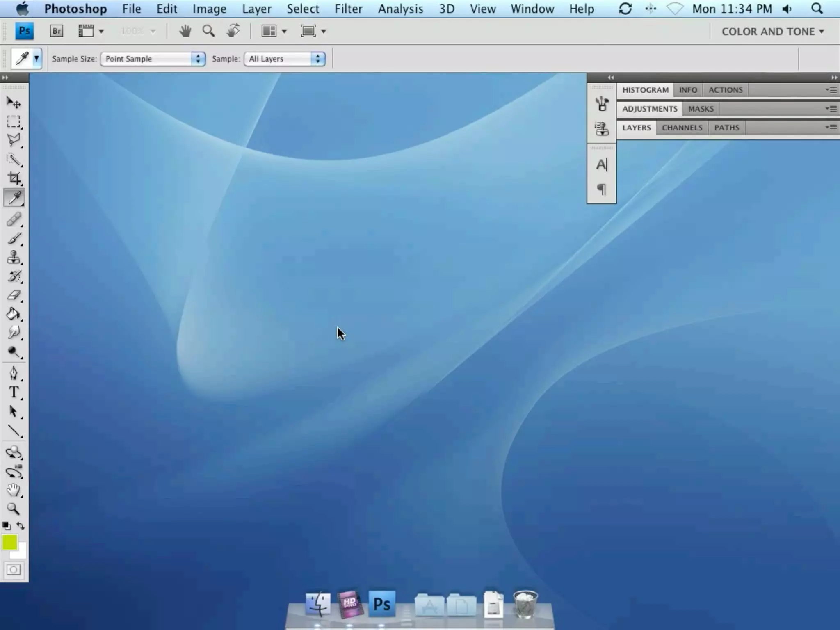Select the Rectangular Marquee tool
Viewport: 840px width, 630px height.
(x=14, y=122)
